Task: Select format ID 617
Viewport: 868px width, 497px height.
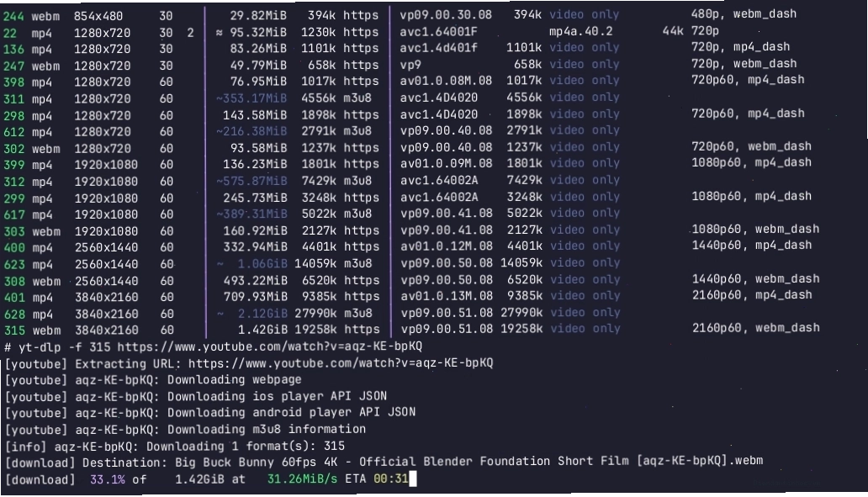Action: click(x=13, y=214)
